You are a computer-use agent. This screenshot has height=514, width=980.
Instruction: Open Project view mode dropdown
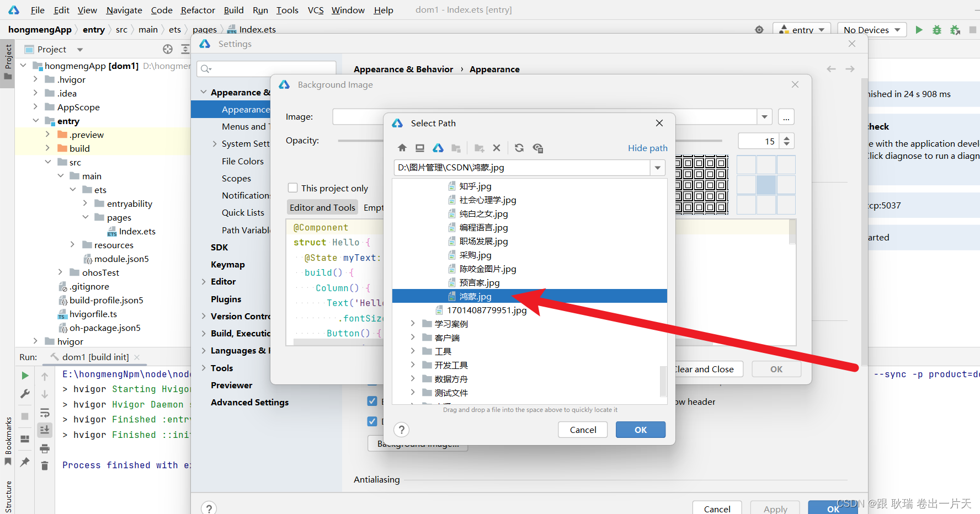(x=80, y=49)
